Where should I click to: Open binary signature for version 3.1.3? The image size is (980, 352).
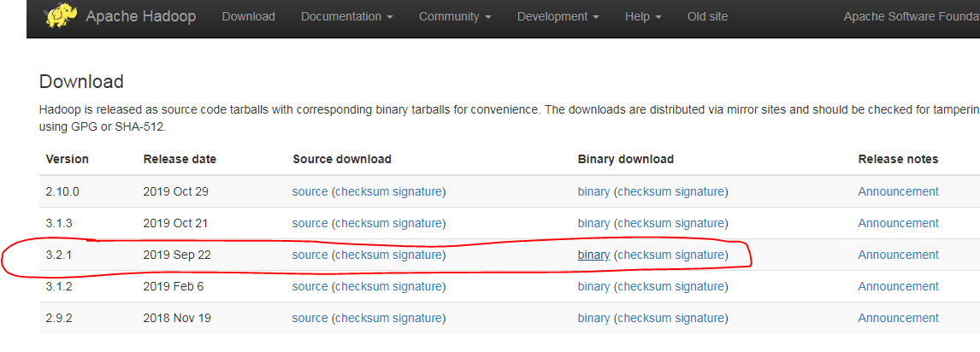click(700, 223)
